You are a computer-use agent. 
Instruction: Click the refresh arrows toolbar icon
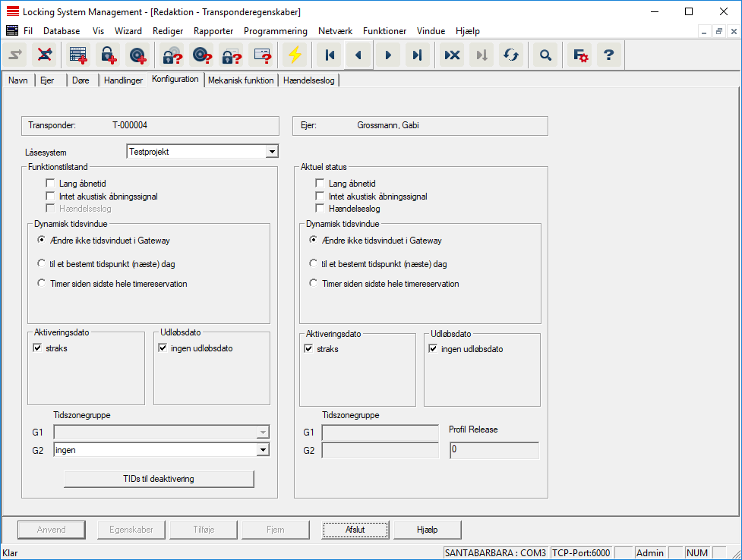tap(511, 55)
